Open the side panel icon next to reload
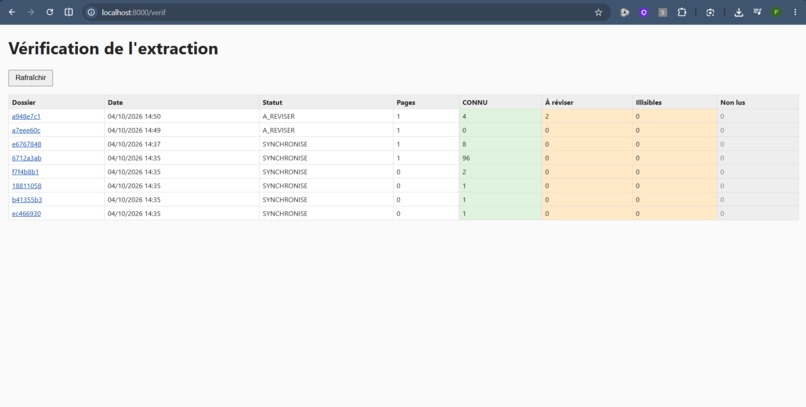The image size is (806, 407). pyautogui.click(x=68, y=12)
